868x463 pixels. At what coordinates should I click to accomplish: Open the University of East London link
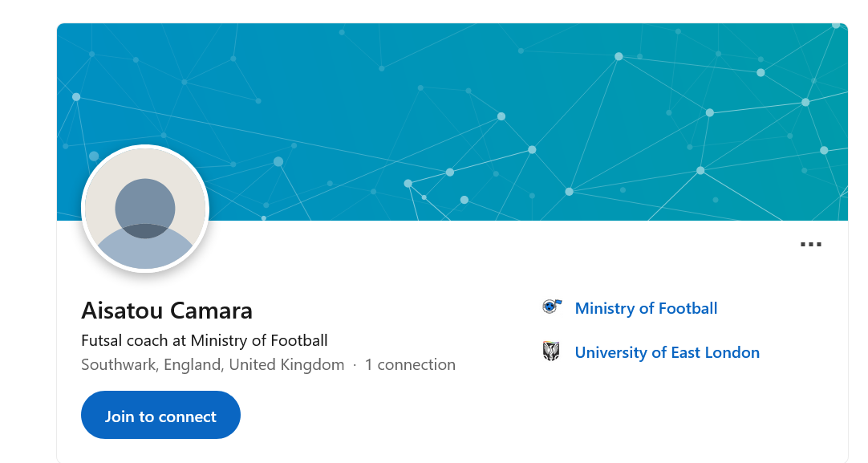667,352
